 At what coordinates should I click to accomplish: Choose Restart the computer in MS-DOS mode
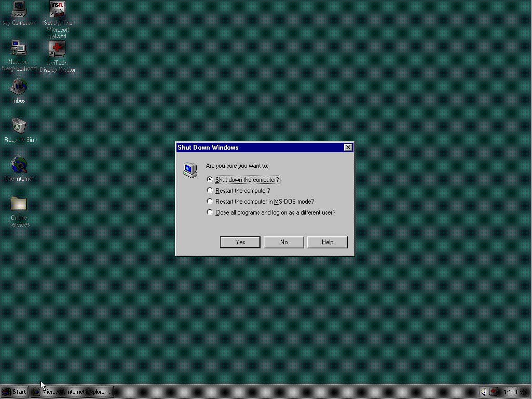pos(210,201)
